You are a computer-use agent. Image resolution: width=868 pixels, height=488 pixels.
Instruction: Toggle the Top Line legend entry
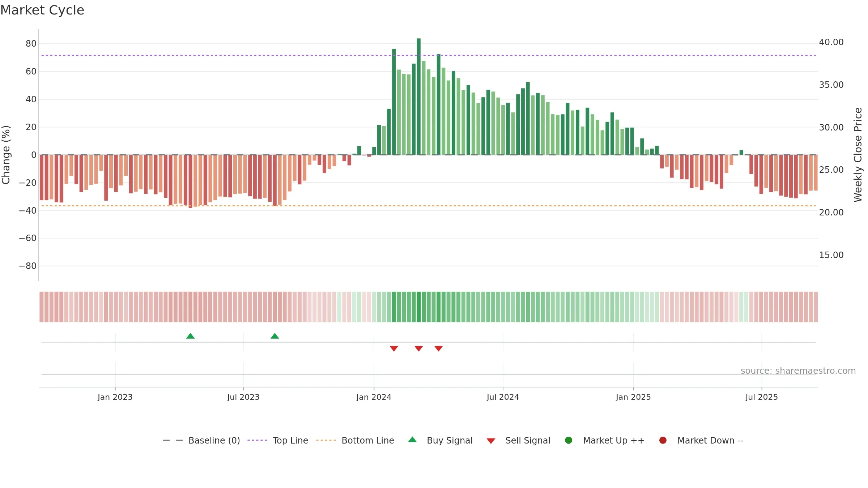pyautogui.click(x=278, y=440)
